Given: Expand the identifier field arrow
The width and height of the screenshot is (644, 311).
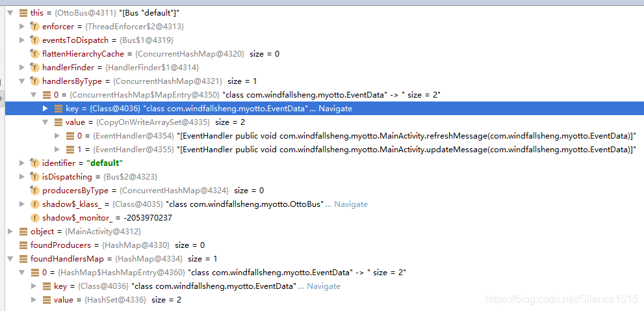Looking at the screenshot, I should (22, 163).
